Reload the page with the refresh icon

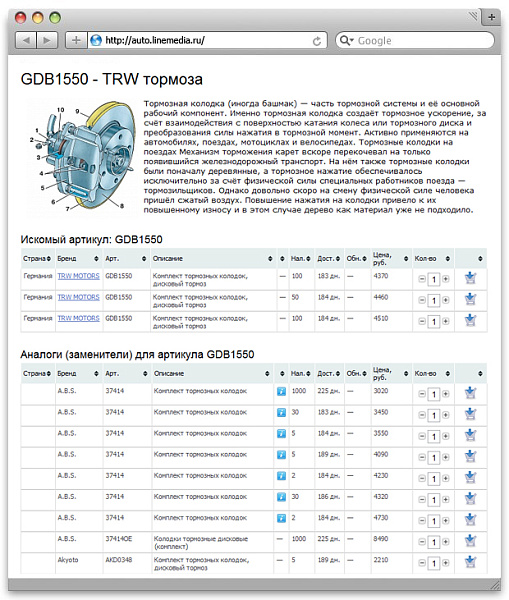click(x=316, y=41)
